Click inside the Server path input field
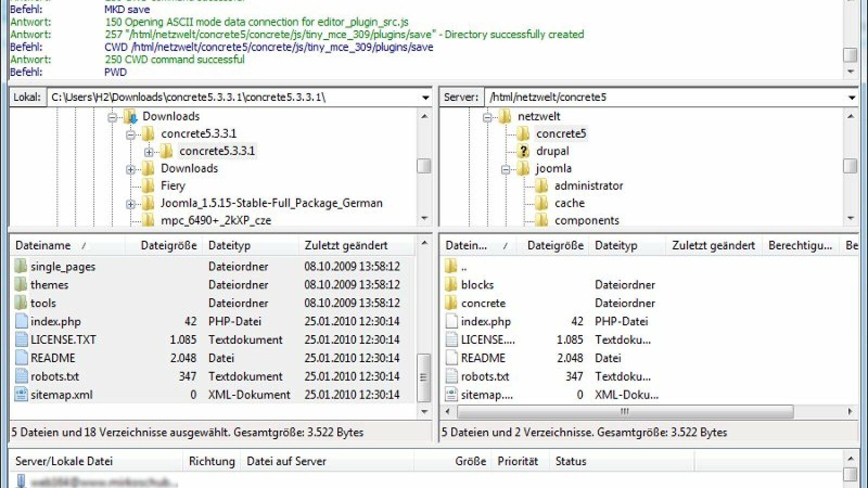This screenshot has height=488, width=868. pyautogui.click(x=624, y=97)
